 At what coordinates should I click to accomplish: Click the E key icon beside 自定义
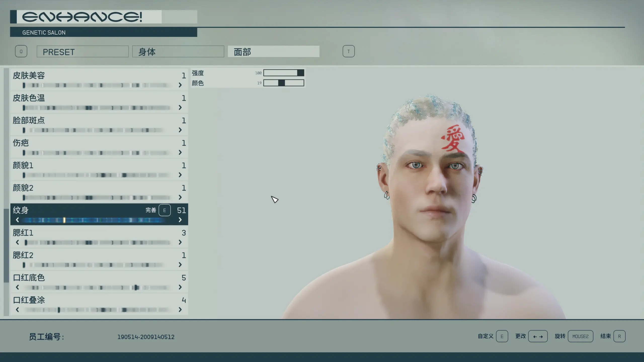(x=502, y=336)
